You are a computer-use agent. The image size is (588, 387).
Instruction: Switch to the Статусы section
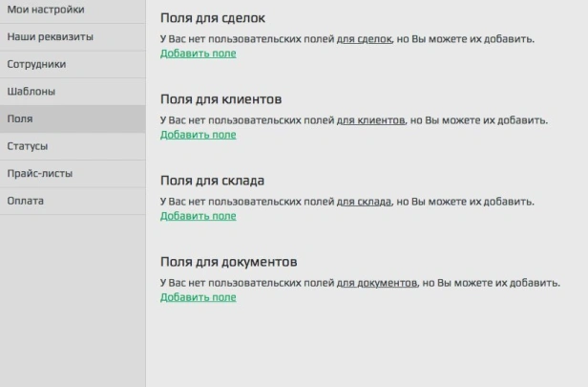tap(28, 146)
